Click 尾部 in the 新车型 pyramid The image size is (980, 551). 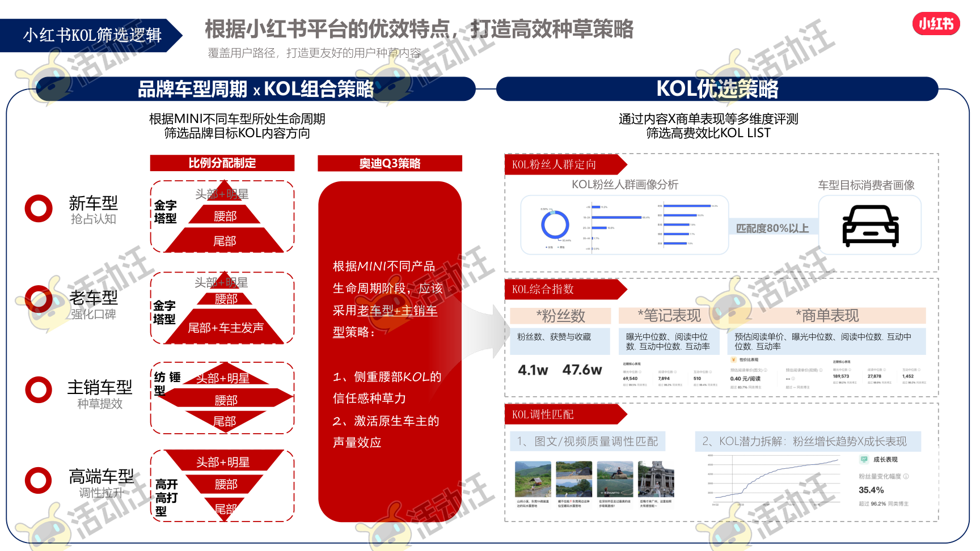point(225,241)
